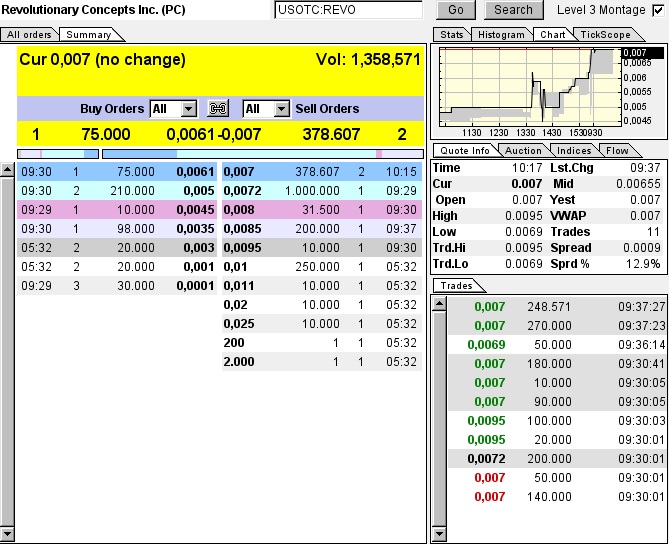
Task: Open the Indices tab
Action: (x=574, y=151)
